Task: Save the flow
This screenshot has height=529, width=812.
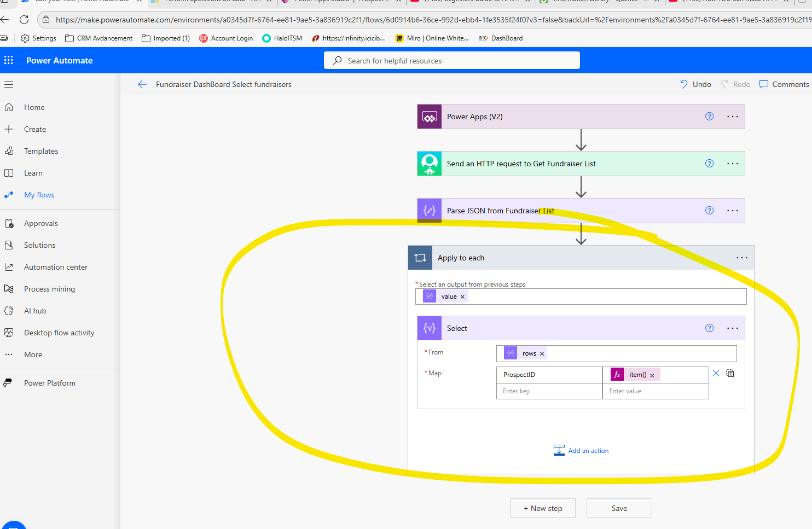Action: click(619, 508)
